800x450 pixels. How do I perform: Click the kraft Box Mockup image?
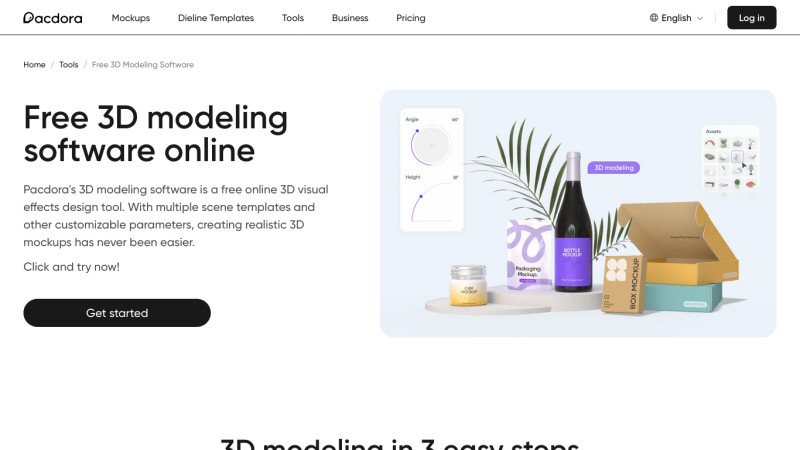(623, 283)
